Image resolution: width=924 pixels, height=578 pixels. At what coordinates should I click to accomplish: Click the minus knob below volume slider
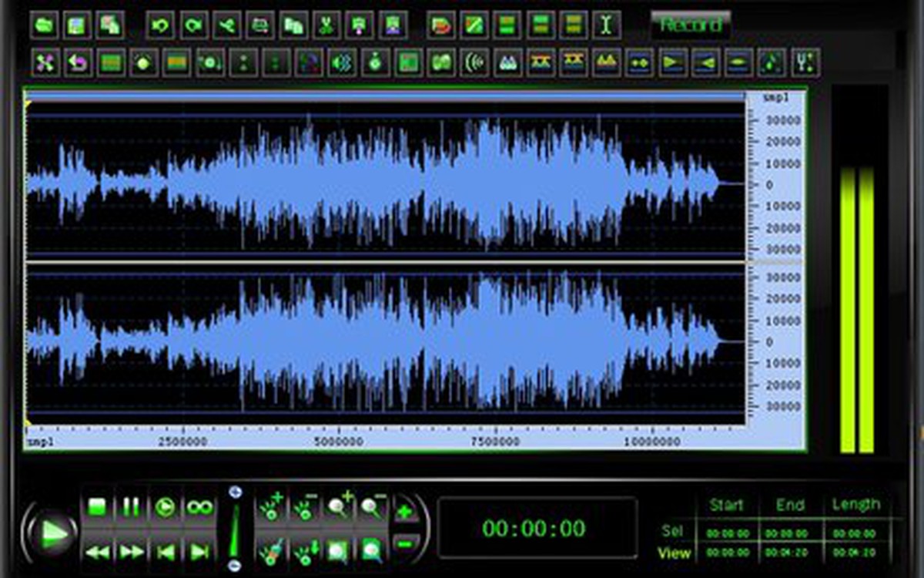coord(236,567)
